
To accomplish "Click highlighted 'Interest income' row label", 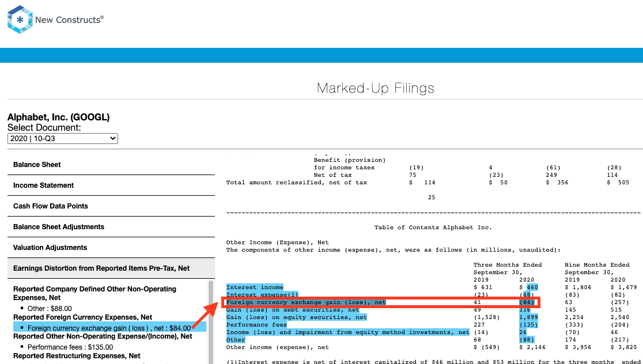I will [x=255, y=287].
